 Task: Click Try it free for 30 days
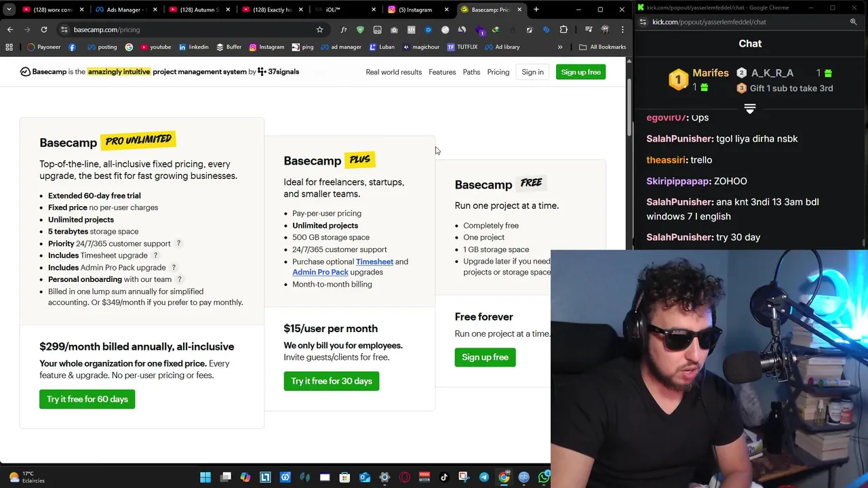coord(332,381)
